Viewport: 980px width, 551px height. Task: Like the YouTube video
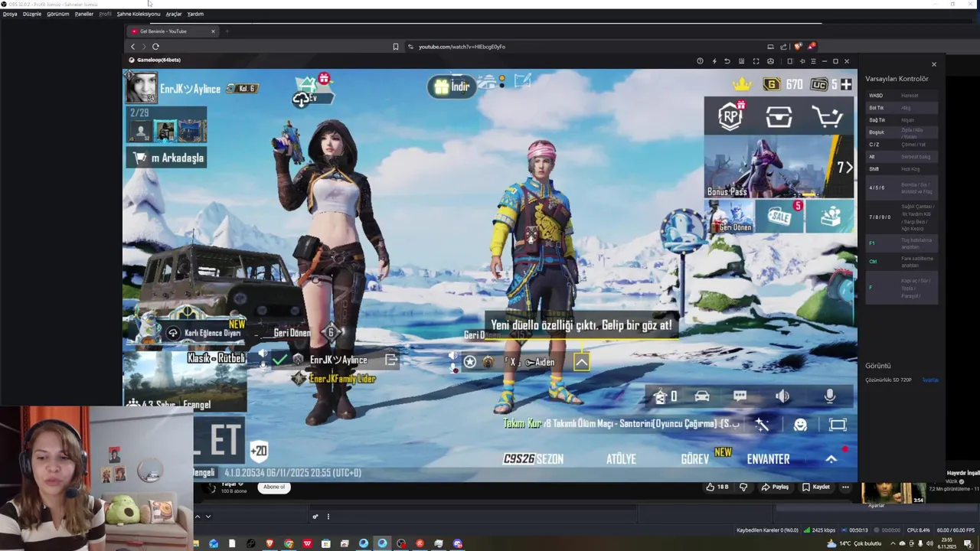pyautogui.click(x=717, y=487)
